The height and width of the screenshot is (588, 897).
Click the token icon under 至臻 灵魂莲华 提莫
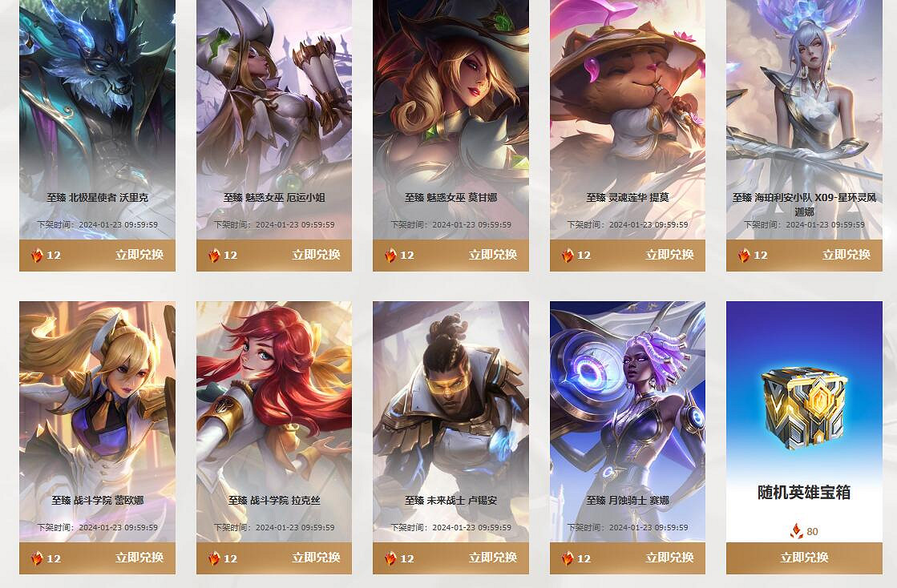(568, 255)
